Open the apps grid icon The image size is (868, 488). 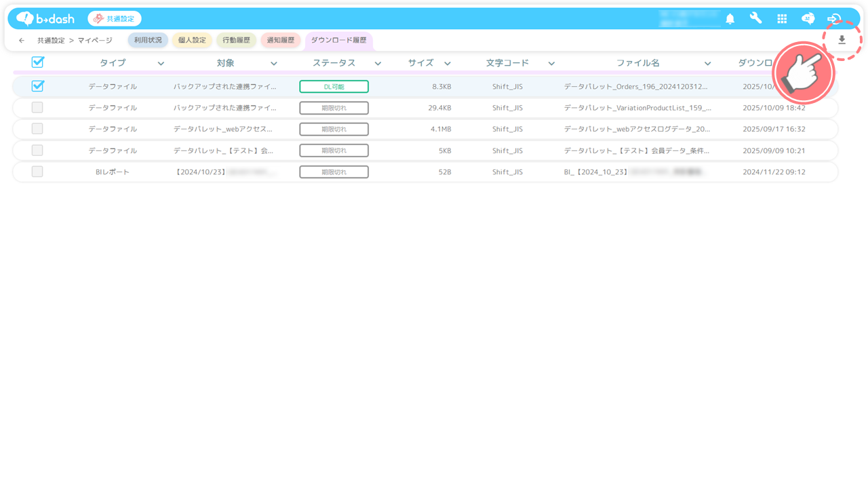[x=782, y=19]
